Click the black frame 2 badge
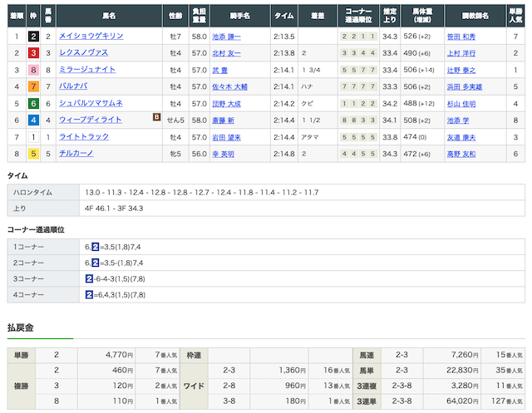Image resolution: width=532 pixels, height=413 pixels. [x=32, y=37]
